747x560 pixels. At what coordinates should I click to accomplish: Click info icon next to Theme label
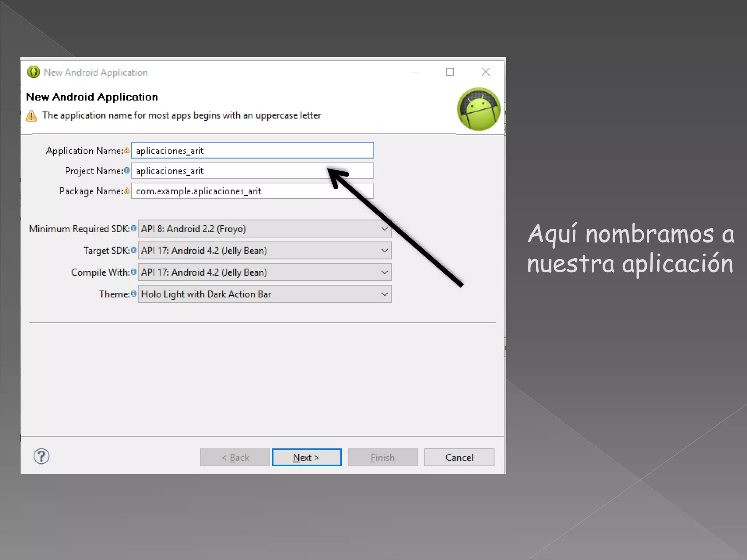tap(133, 293)
